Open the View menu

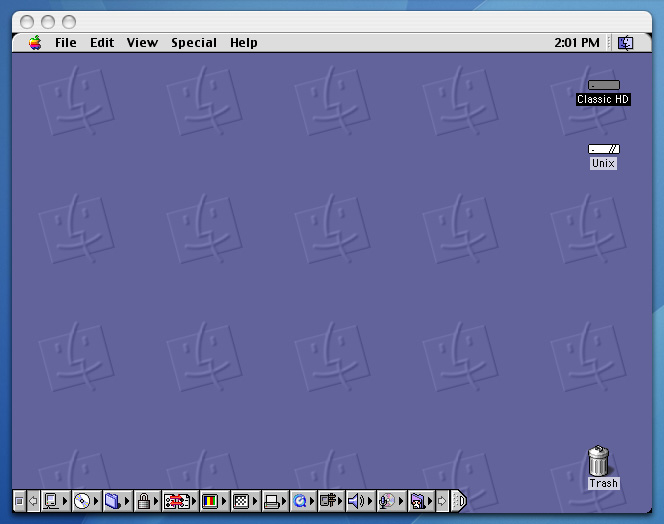click(x=142, y=43)
